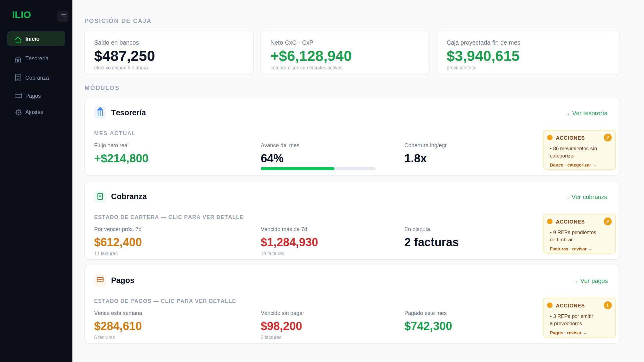Screen dimensions: 644x362
Task: Go to Tesorería in the sidebar
Action: coord(36,59)
